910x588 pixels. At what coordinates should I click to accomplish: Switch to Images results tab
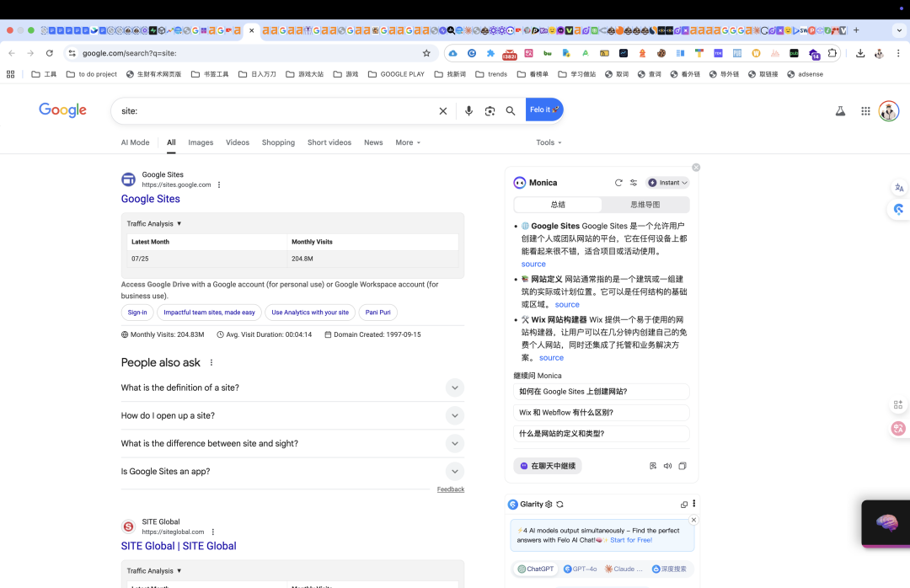(x=201, y=142)
